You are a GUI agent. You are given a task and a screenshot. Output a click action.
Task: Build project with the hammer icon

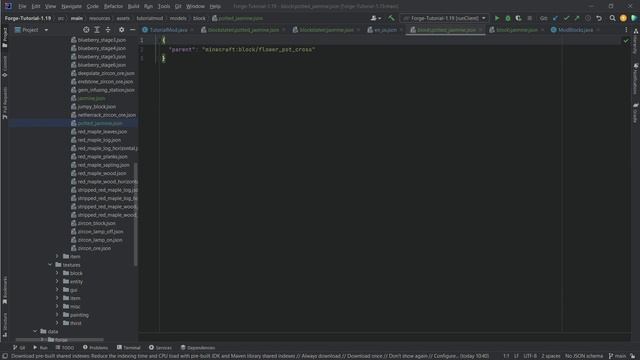coord(391,18)
